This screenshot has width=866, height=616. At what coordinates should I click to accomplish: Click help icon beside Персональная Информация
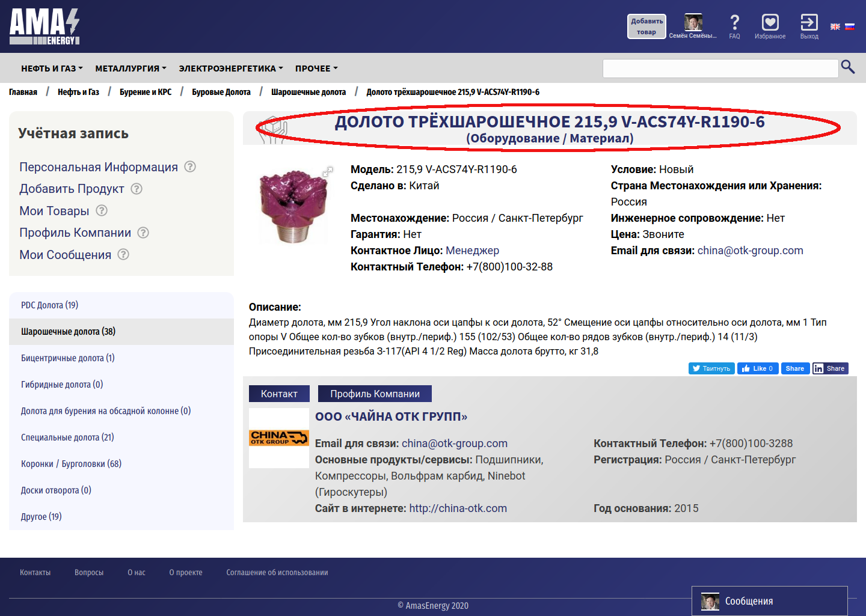click(190, 166)
